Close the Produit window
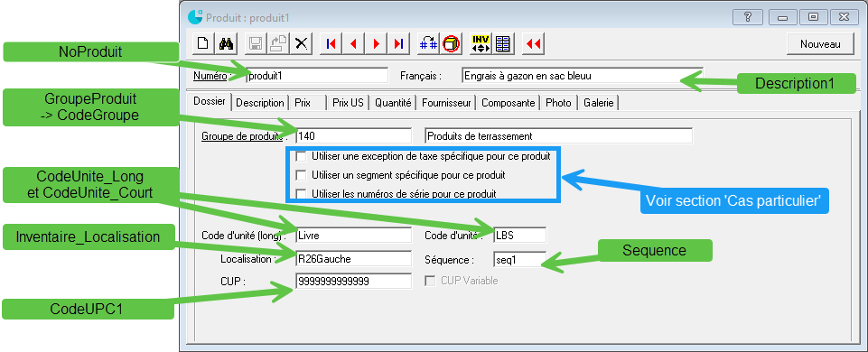 844,17
